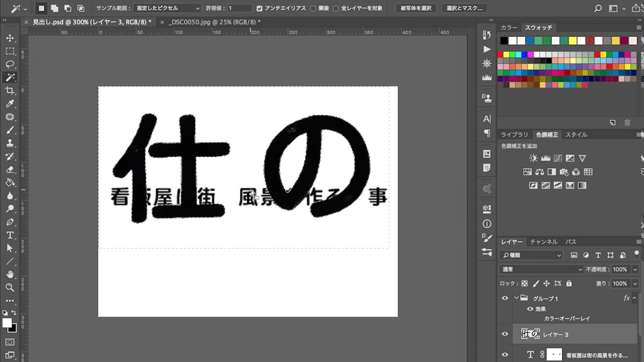
Task: Toggle the アンチエイリアス checkbox
Action: pyautogui.click(x=260, y=9)
